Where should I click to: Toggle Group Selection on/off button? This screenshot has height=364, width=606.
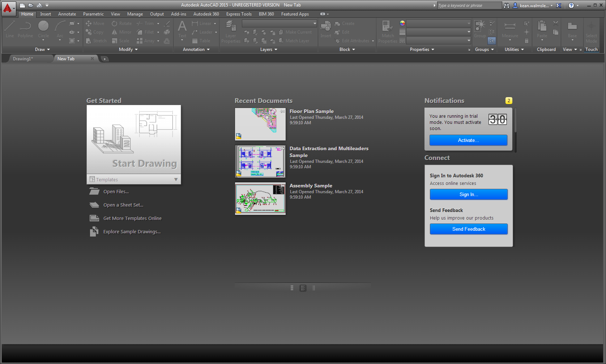click(x=492, y=41)
